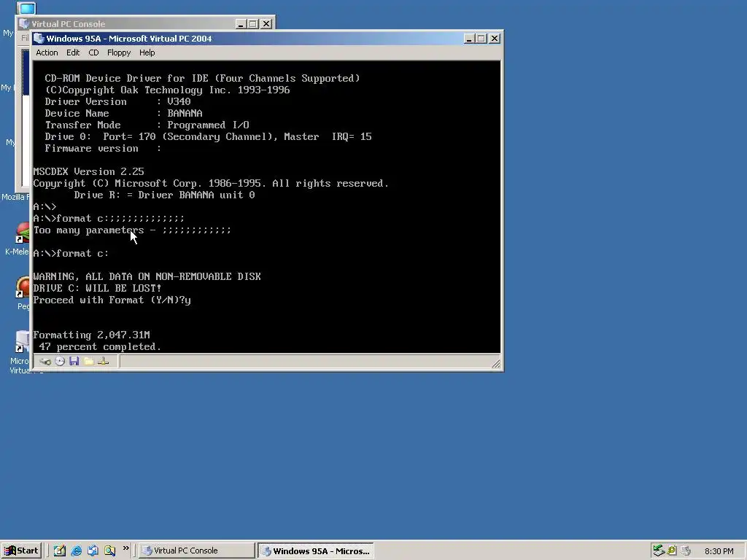Click the hard disk activity status icon
Viewport: 747px width, 560px height.
point(45,362)
